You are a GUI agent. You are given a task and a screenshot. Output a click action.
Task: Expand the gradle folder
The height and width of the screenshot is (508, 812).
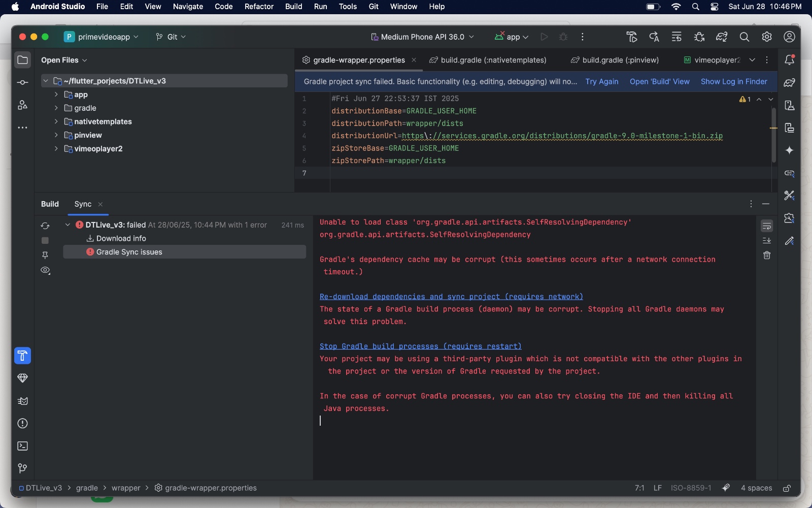point(56,108)
